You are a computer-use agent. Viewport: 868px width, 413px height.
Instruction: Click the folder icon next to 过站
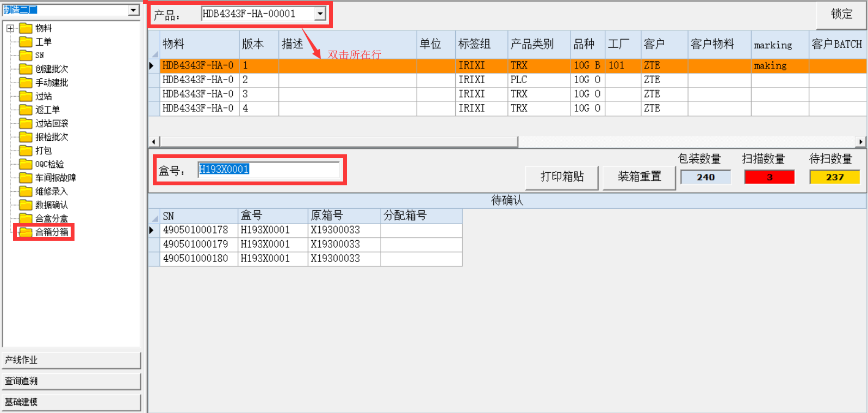pyautogui.click(x=26, y=96)
